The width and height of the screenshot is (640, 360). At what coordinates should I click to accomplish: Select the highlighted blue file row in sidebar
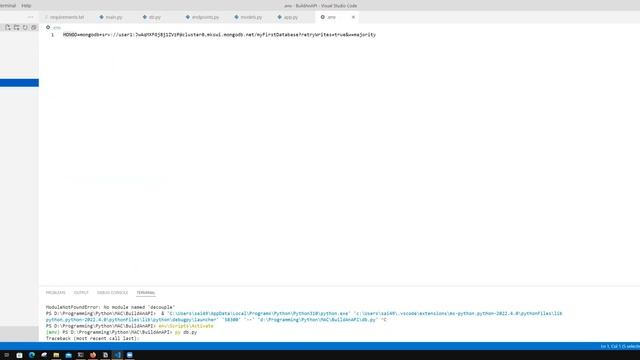click(x=19, y=83)
